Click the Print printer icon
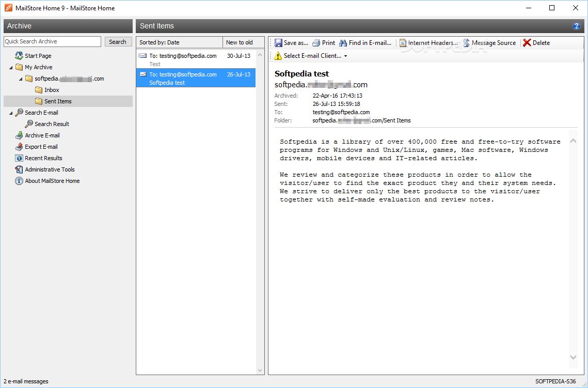This screenshot has width=588, height=388. tap(316, 43)
